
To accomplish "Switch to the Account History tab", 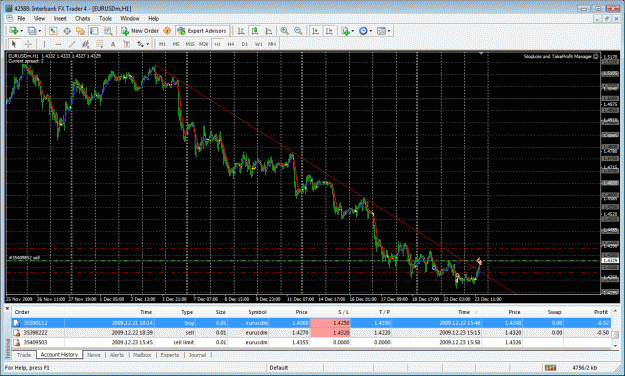I will (x=59, y=354).
